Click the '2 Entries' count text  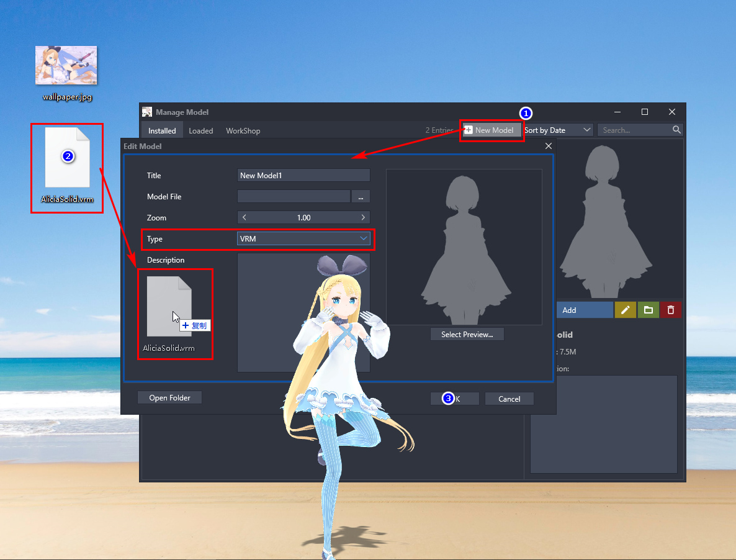pyautogui.click(x=439, y=130)
